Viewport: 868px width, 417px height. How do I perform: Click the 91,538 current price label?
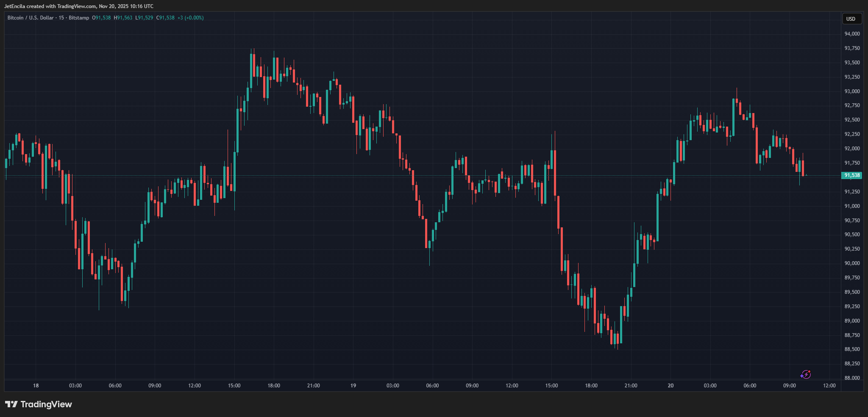coord(851,175)
